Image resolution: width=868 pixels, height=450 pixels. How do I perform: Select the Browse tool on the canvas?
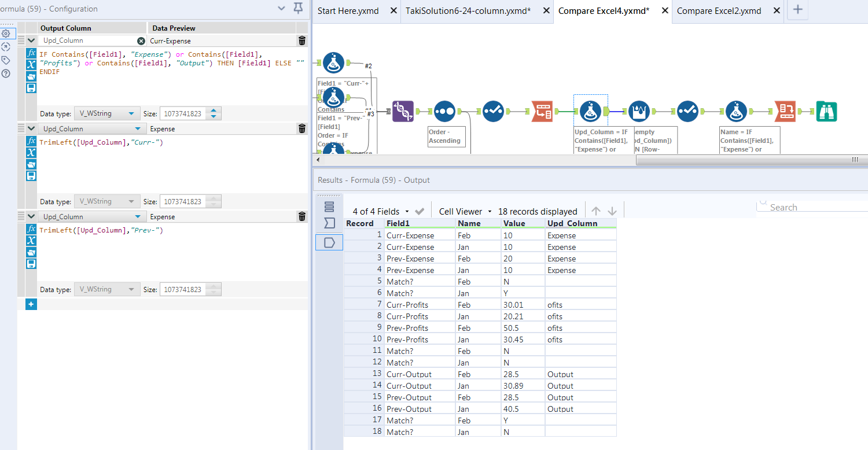(x=826, y=111)
